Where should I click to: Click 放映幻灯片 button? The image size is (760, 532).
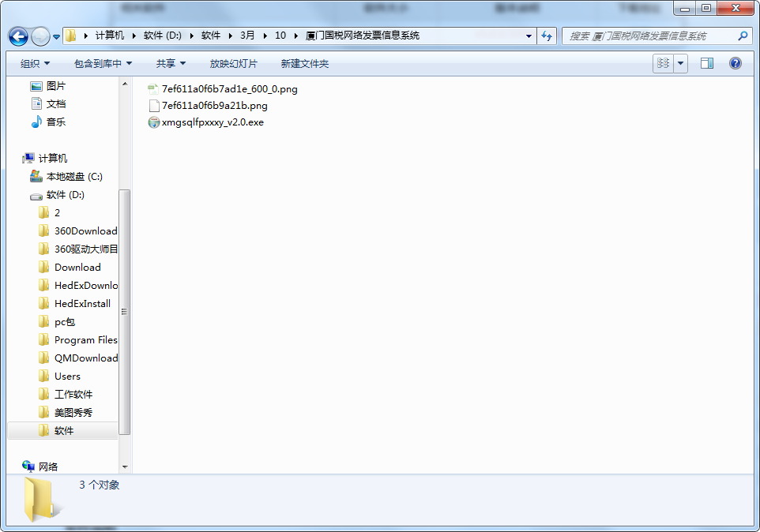coord(233,63)
